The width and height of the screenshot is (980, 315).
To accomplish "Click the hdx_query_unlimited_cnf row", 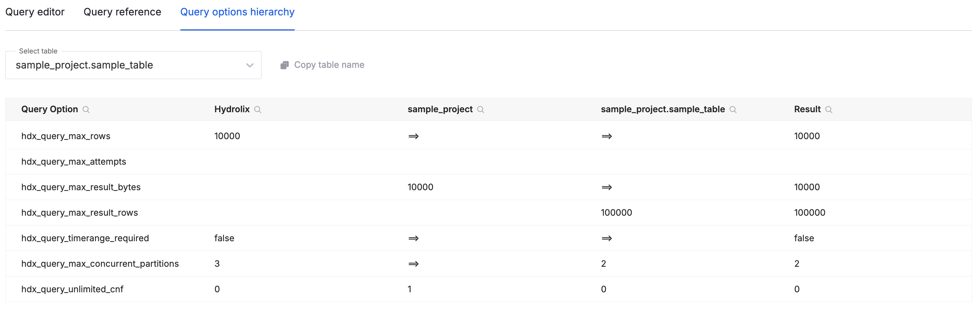I will [72, 289].
